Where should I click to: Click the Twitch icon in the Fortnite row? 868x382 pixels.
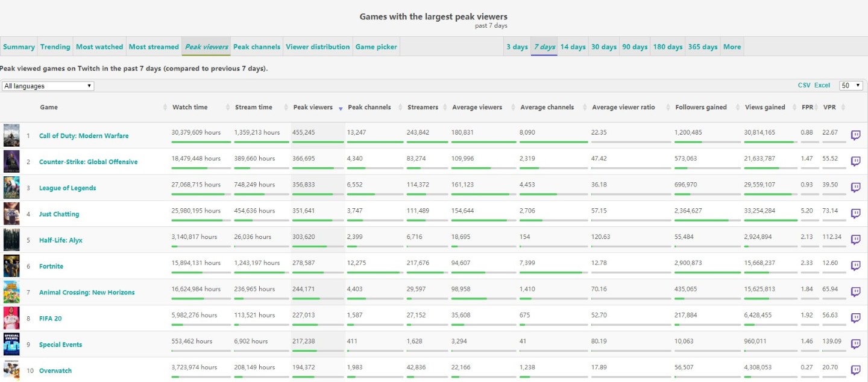(x=855, y=266)
